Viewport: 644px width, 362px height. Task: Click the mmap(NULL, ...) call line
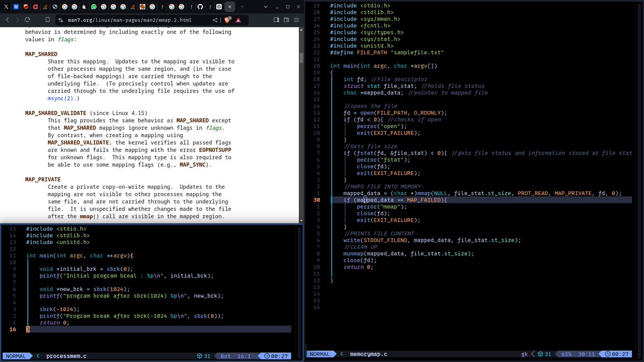(x=482, y=193)
